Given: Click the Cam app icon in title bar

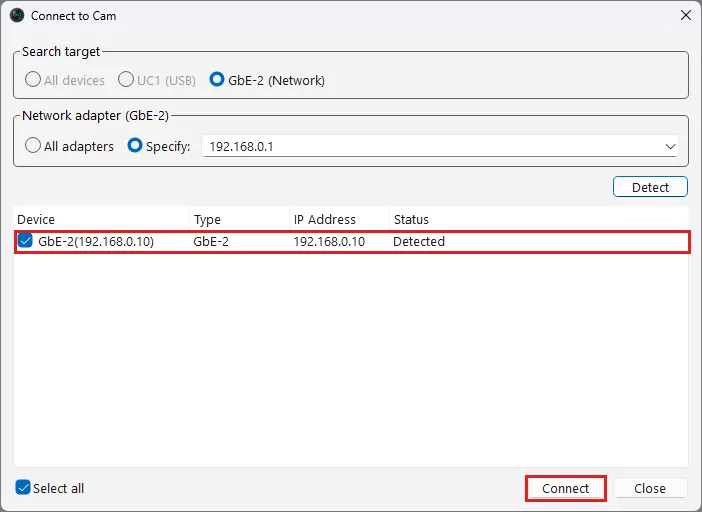Looking at the screenshot, I should point(17,15).
